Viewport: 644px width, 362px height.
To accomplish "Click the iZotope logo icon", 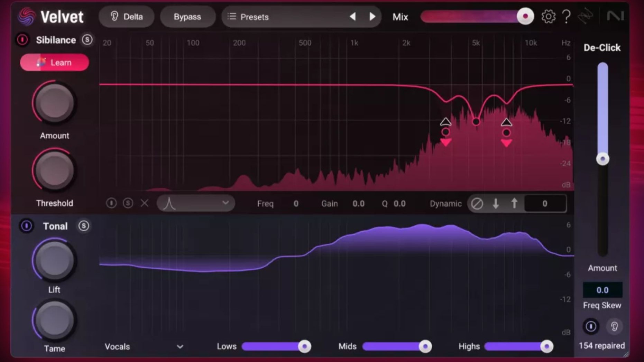I will 585,16.
